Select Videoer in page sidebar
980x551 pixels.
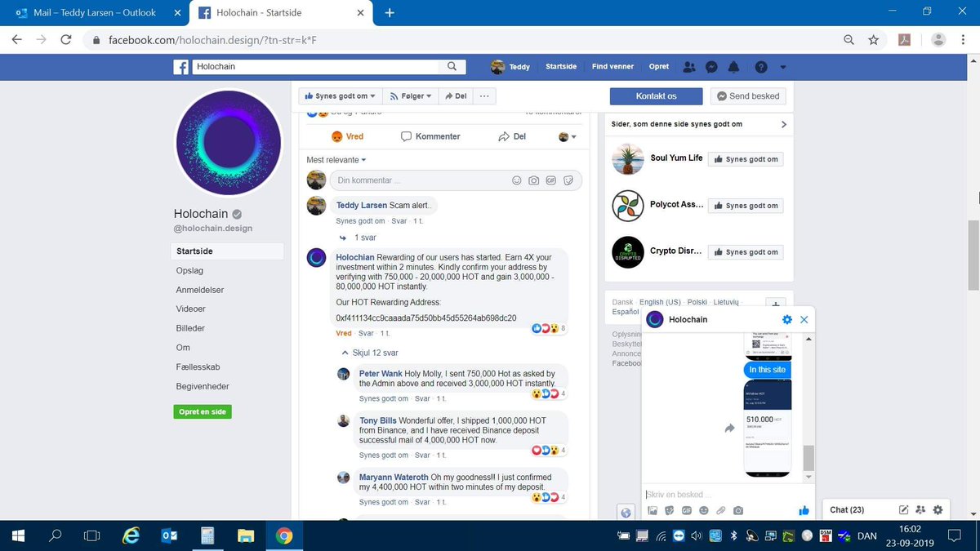(x=191, y=309)
